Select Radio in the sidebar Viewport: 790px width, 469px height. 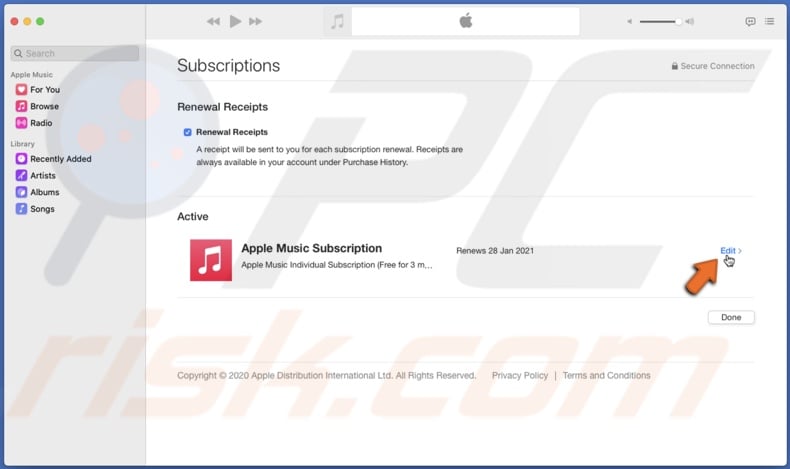tap(41, 123)
